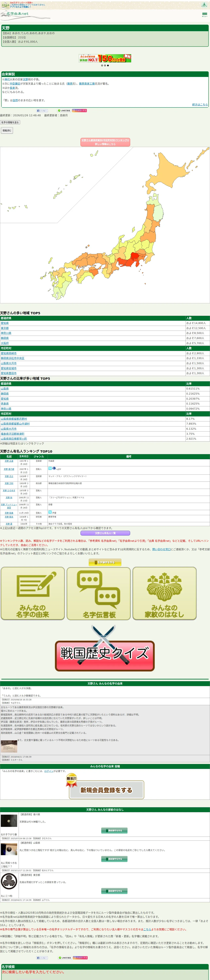The height and width of the screenshot is (980, 210).
Task: Click the Facebook like button below 由来解説
Action: [42, 111]
